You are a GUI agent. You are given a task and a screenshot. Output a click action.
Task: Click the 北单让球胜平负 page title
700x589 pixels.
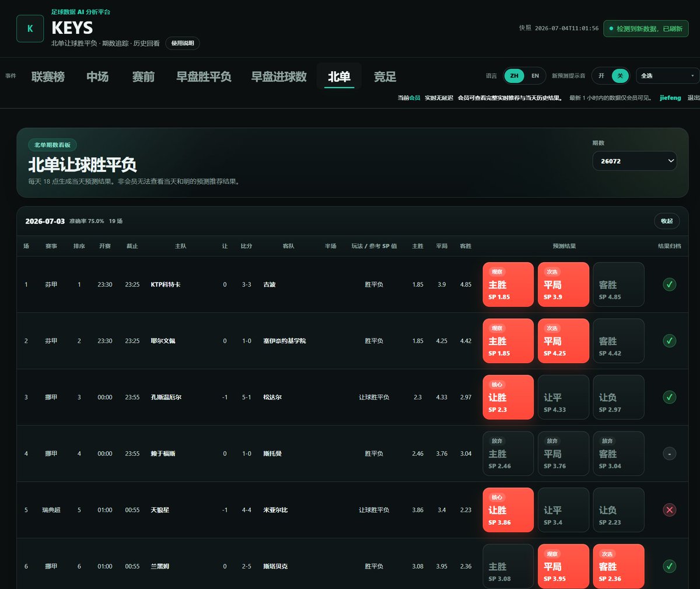(82, 165)
